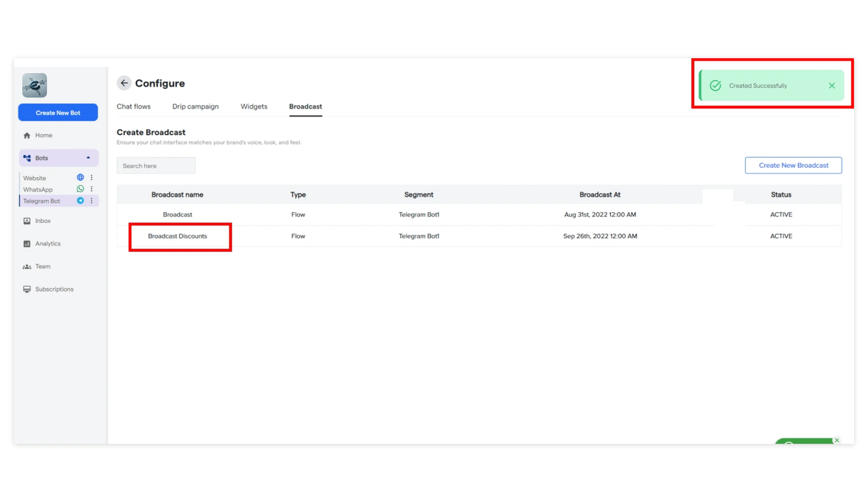Click Type column header

click(x=298, y=194)
